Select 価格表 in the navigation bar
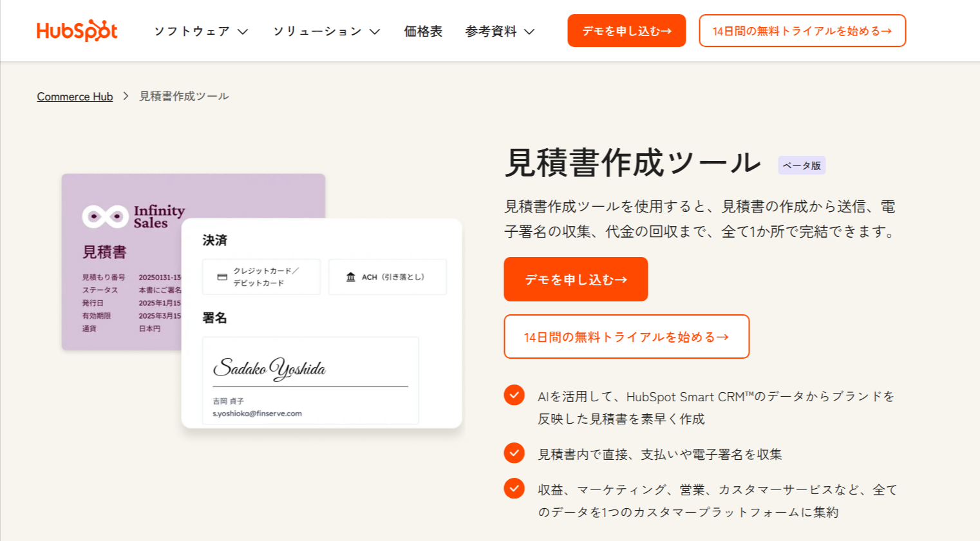Viewport: 980px width, 541px height. tap(422, 30)
